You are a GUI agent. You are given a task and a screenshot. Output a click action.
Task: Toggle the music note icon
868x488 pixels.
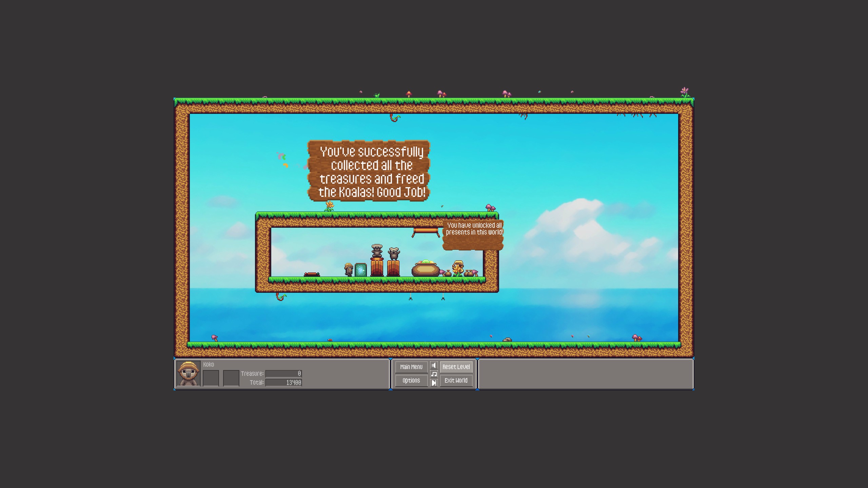[x=434, y=374]
